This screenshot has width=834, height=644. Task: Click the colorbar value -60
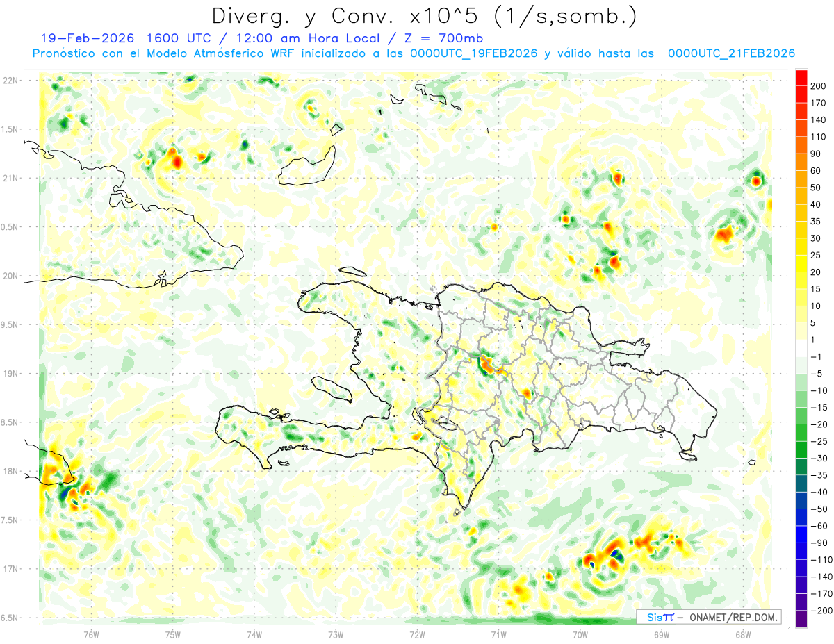tap(821, 526)
